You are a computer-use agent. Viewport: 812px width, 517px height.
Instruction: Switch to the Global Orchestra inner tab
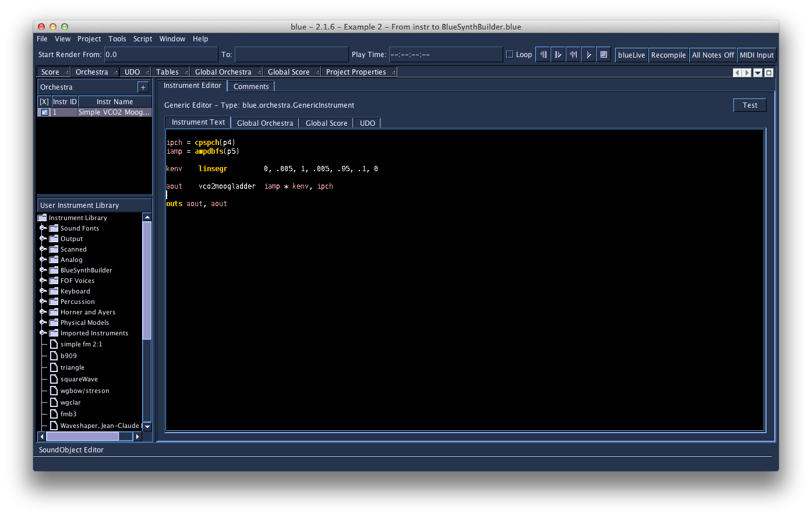click(x=265, y=123)
